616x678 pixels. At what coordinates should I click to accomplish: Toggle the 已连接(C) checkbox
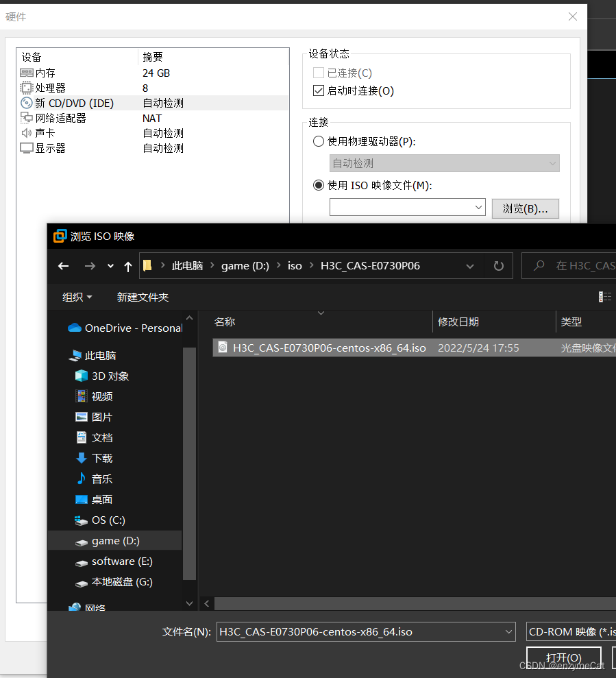click(x=319, y=73)
